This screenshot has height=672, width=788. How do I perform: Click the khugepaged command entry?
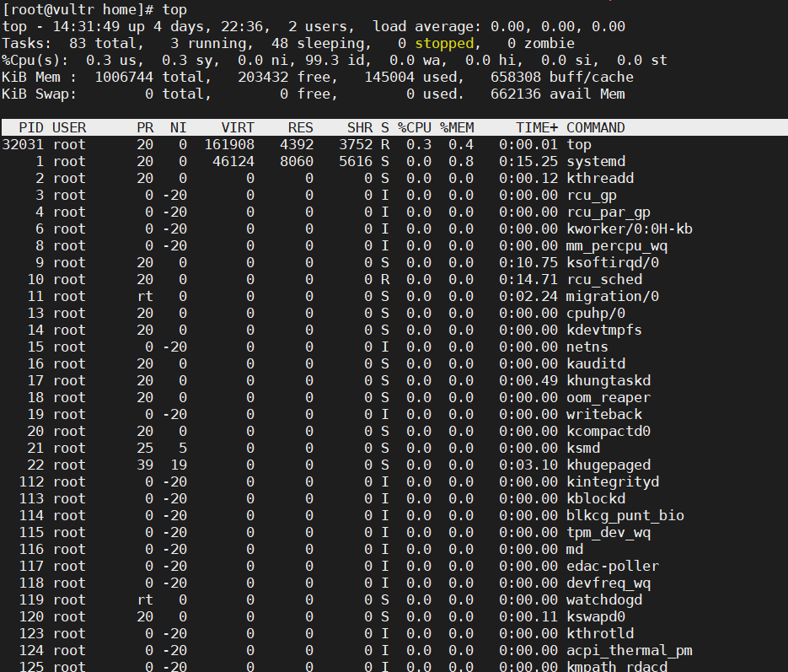click(x=608, y=465)
